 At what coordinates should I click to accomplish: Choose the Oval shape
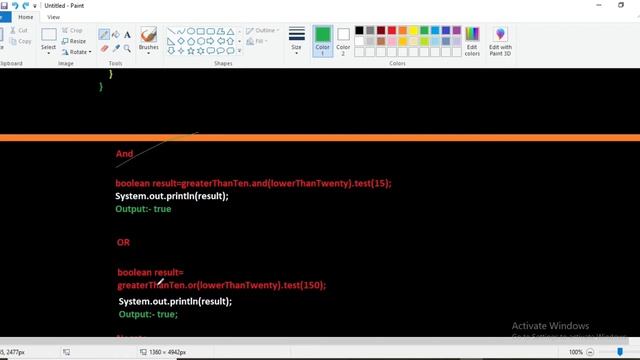(x=191, y=31)
